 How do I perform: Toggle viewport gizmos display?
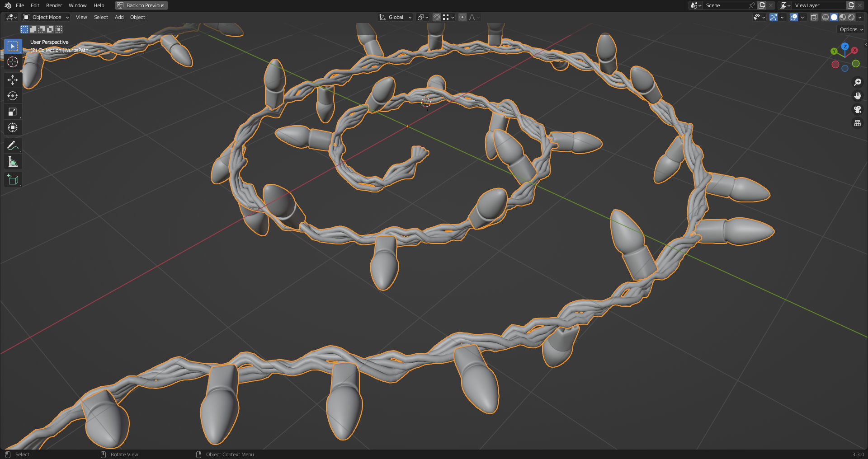[774, 17]
